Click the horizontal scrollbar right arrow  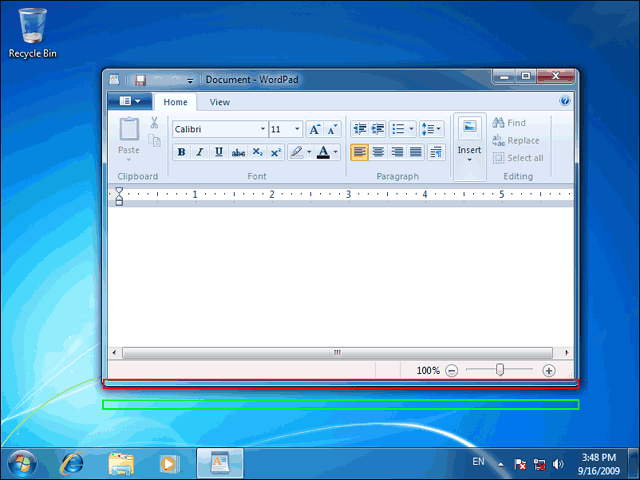tap(567, 353)
